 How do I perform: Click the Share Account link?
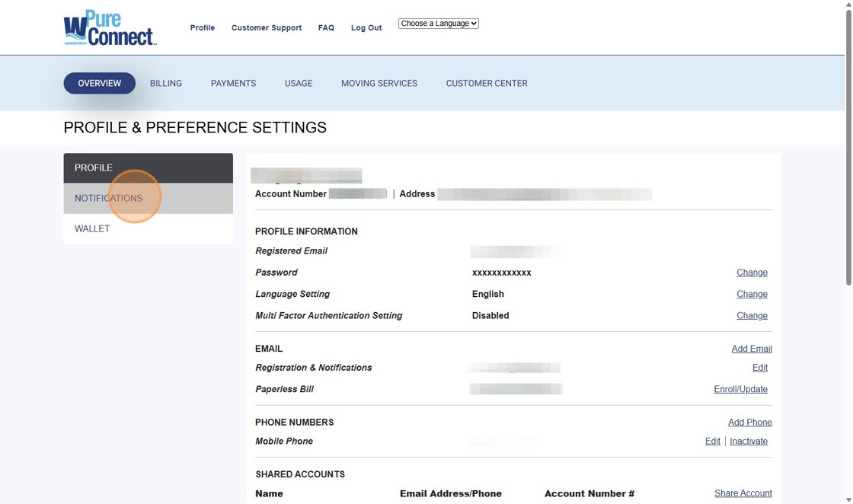coord(743,493)
